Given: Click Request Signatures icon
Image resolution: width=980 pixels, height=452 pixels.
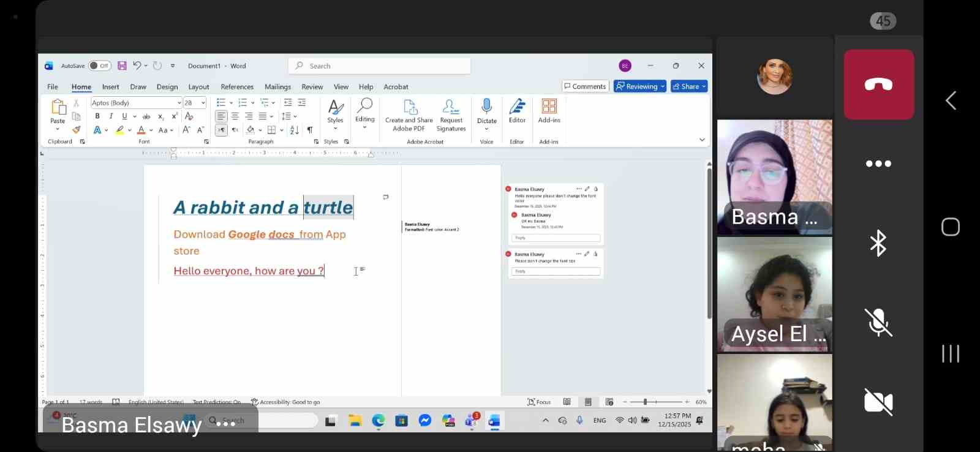Looking at the screenshot, I should 451,115.
